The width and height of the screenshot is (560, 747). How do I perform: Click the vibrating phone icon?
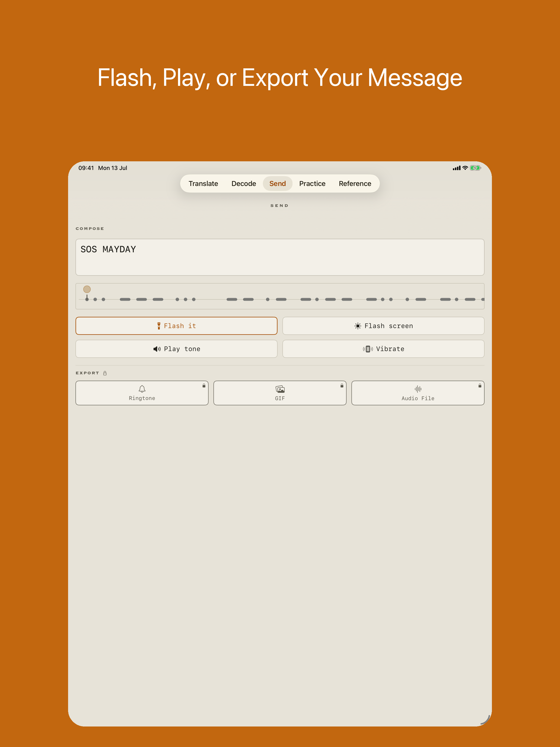pyautogui.click(x=368, y=349)
